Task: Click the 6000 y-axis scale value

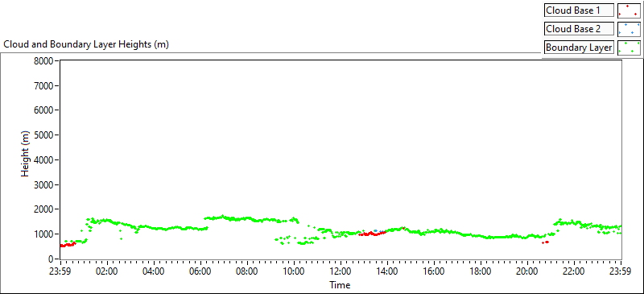Action: (x=44, y=110)
